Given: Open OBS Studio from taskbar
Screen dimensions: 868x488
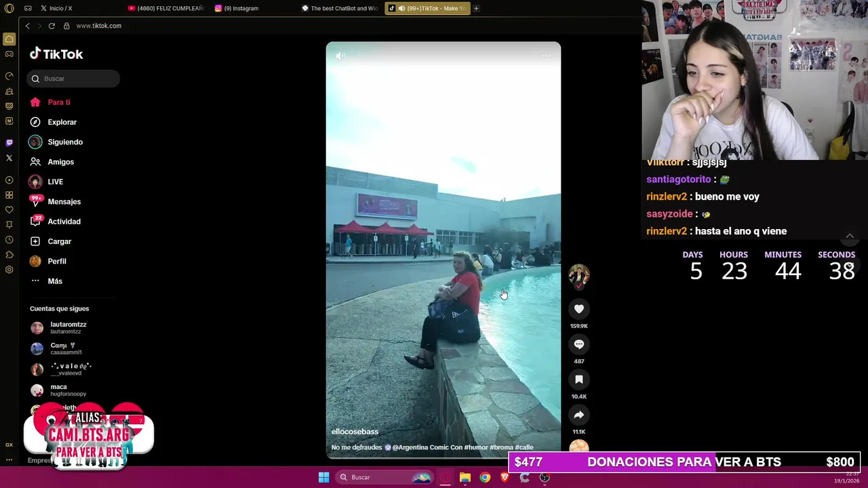Looking at the screenshot, I should coord(545,477).
